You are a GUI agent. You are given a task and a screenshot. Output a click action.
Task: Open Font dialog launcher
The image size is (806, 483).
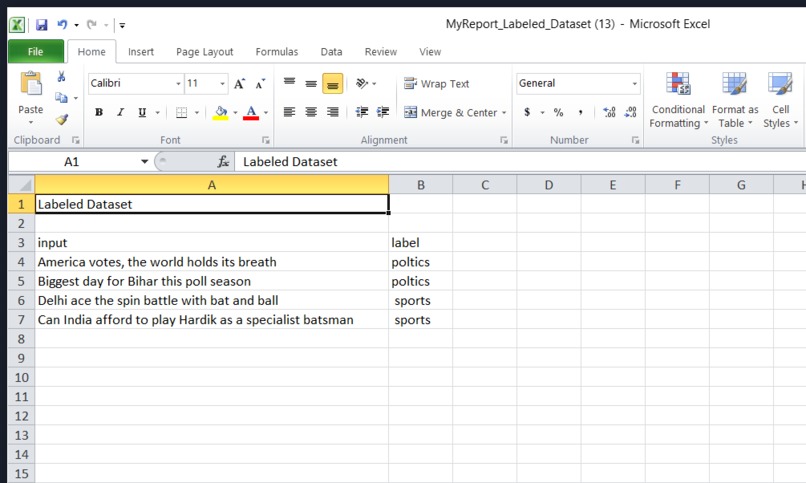tap(266, 140)
